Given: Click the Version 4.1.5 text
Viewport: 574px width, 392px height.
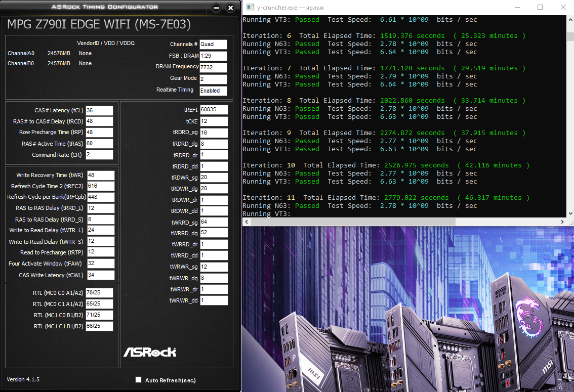Looking at the screenshot, I should (x=23, y=379).
